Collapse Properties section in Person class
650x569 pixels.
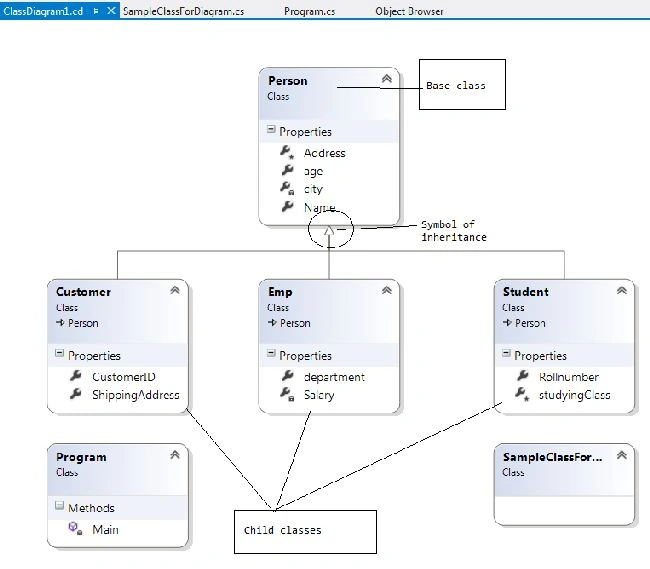click(x=271, y=129)
